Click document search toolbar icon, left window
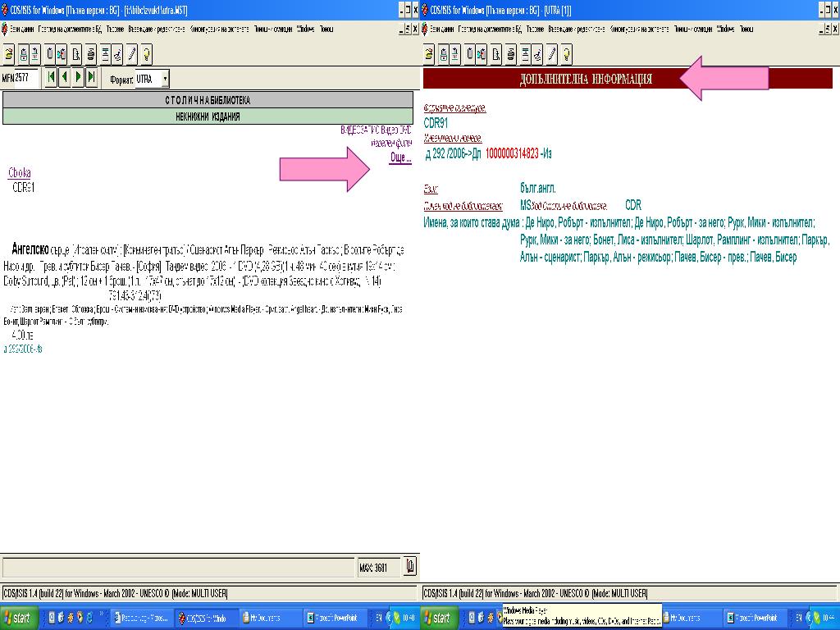This screenshot has width=840, height=630. 76,53
